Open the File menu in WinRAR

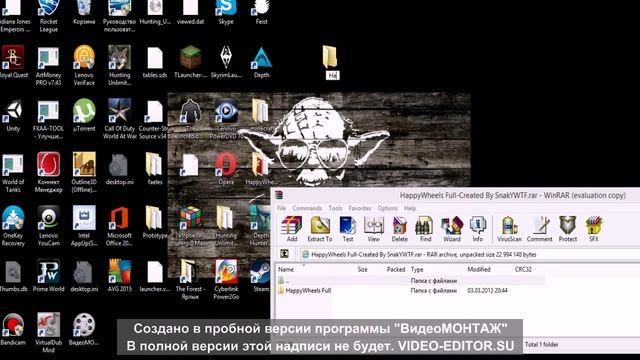[282, 208]
